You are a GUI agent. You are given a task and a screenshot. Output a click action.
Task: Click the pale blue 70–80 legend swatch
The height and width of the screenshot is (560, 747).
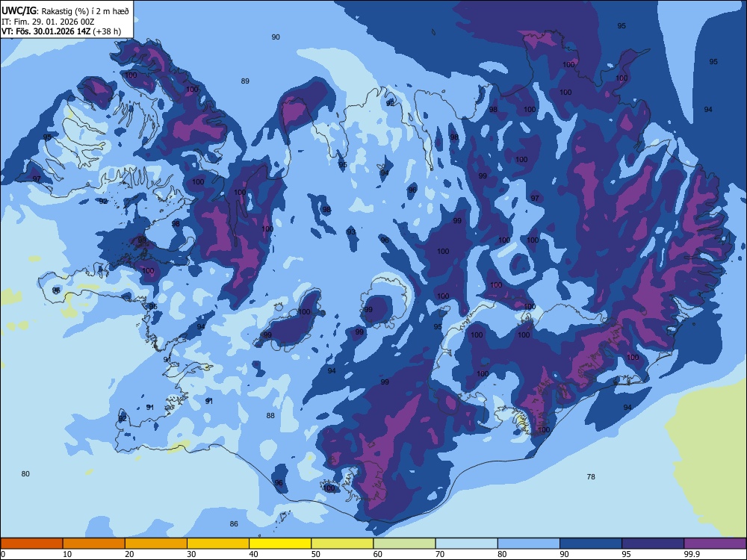click(x=466, y=544)
